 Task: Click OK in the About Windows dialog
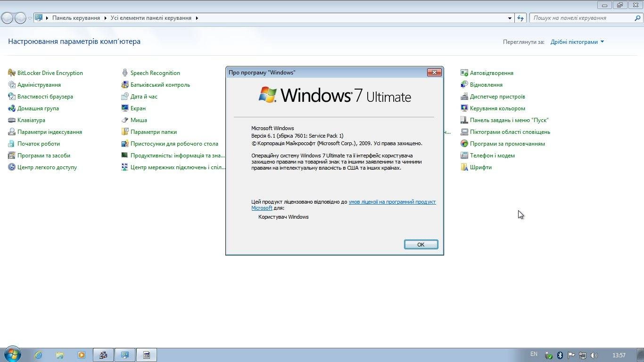click(x=421, y=244)
